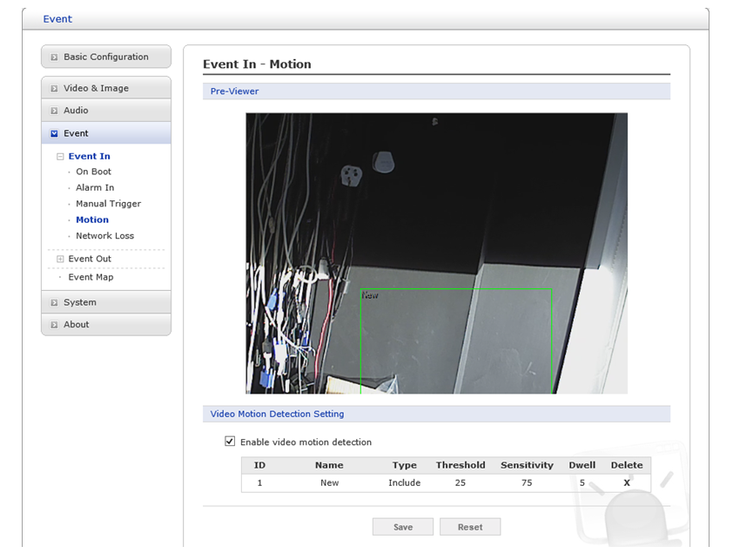Viewport: 733px width, 560px height.
Task: Click the 'Event' page title
Action: [57, 19]
